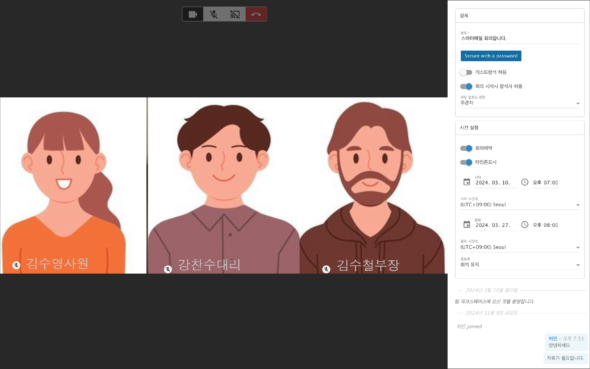Image resolution: width=590 pixels, height=369 pixels.
Task: Open the 주관자 permission dropdown
Action: click(x=520, y=102)
